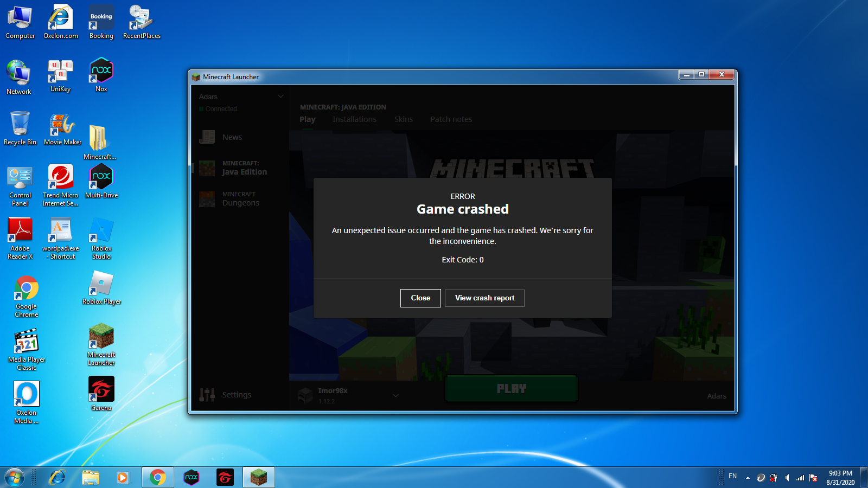Open the Installations tab
Image resolution: width=868 pixels, height=488 pixels.
pyautogui.click(x=354, y=119)
